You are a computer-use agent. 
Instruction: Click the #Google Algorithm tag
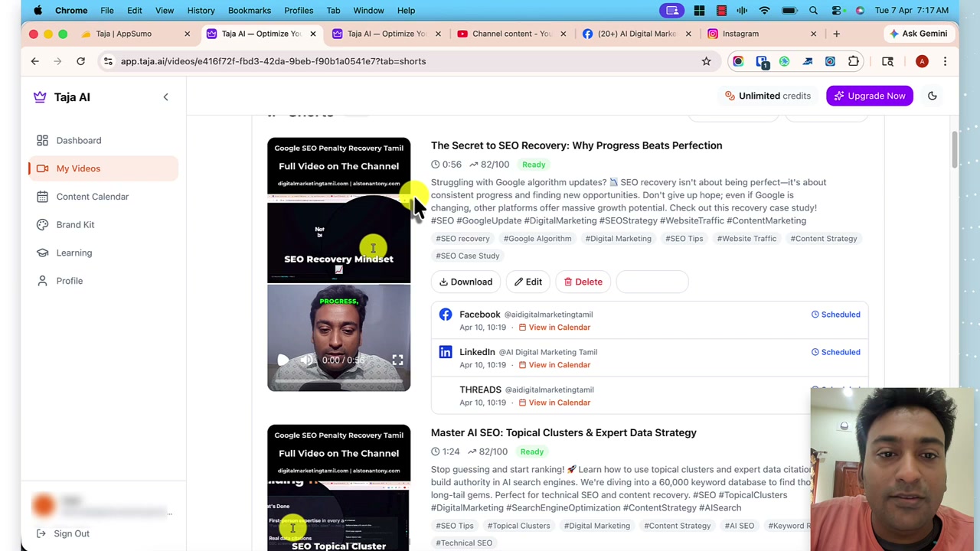click(537, 239)
